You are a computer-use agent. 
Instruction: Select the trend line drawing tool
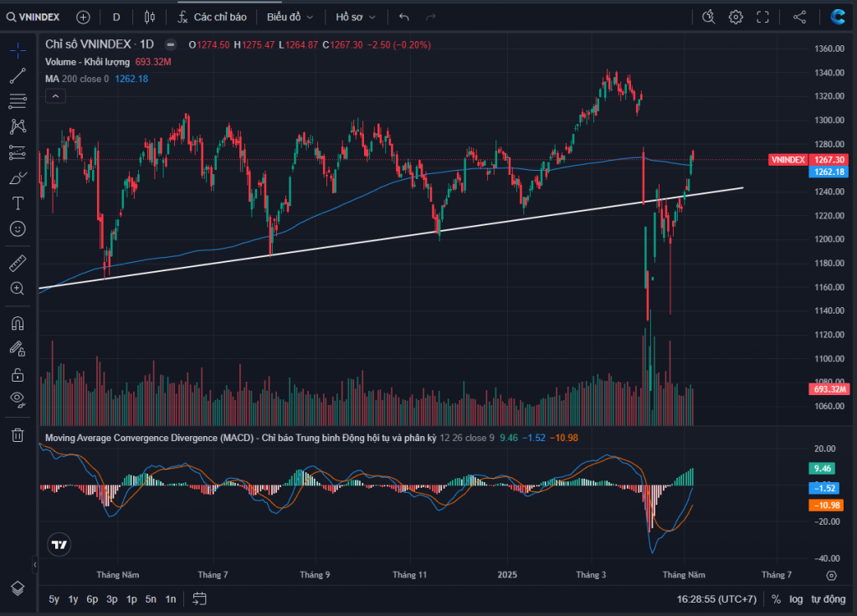tap(18, 76)
